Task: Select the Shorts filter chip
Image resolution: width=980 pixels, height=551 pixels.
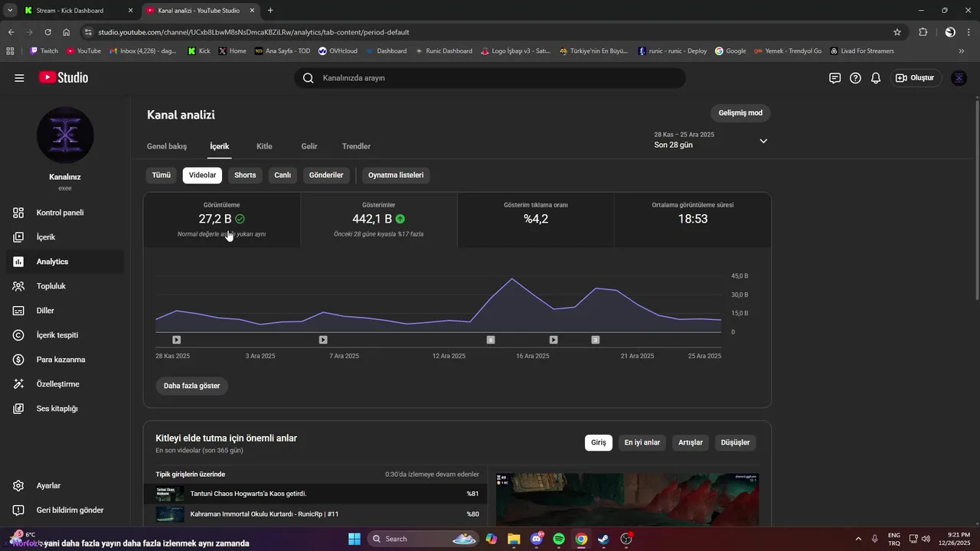Action: click(x=245, y=175)
